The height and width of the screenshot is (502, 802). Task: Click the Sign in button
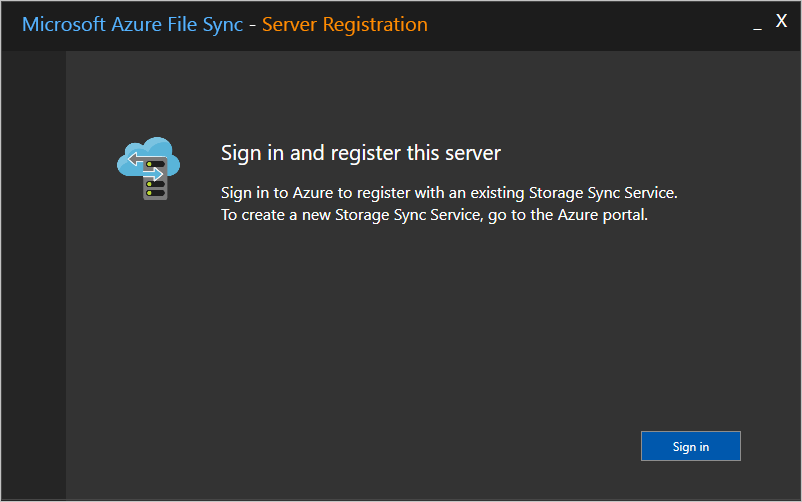[690, 446]
